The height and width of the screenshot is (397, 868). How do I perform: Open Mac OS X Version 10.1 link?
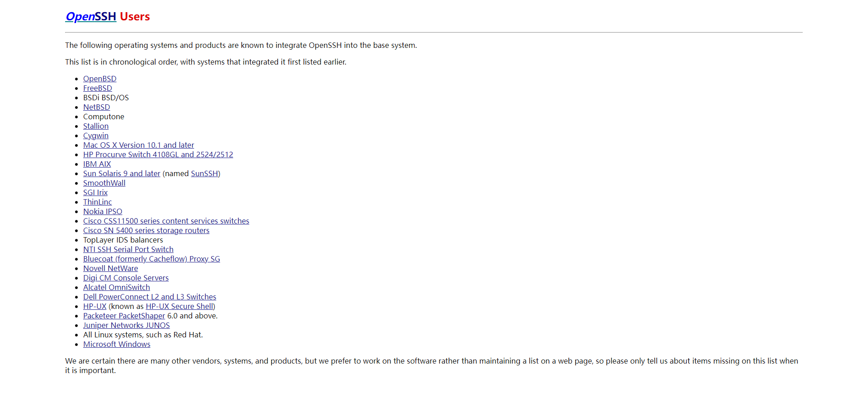coord(138,145)
